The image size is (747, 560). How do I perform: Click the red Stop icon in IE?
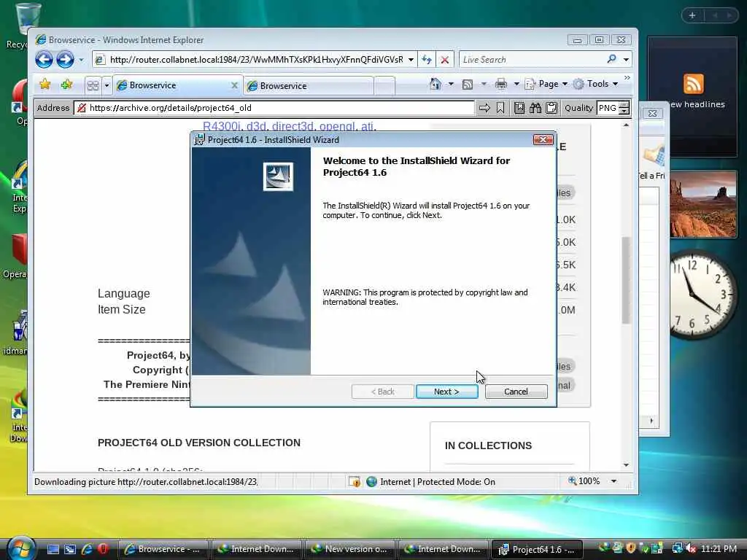(444, 60)
